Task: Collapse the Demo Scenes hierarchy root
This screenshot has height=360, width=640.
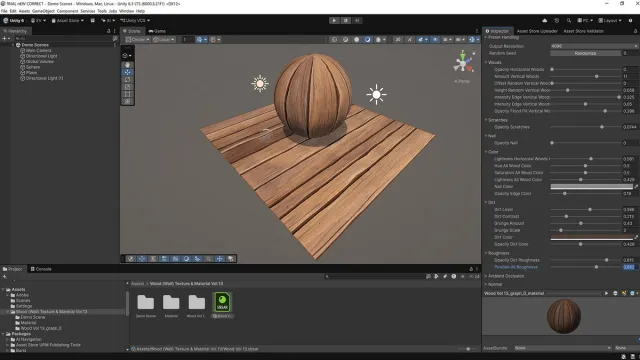Action: click(13, 45)
